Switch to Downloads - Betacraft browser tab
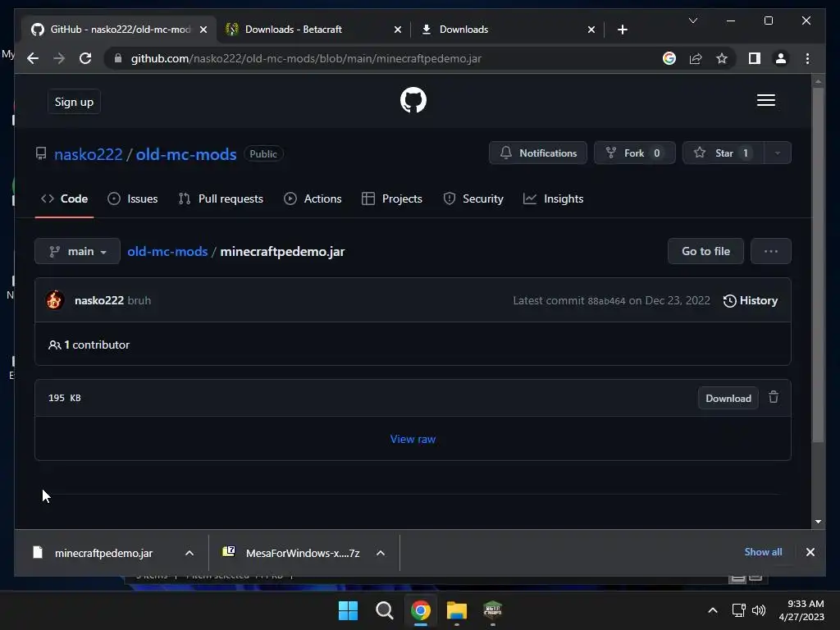 click(x=313, y=30)
